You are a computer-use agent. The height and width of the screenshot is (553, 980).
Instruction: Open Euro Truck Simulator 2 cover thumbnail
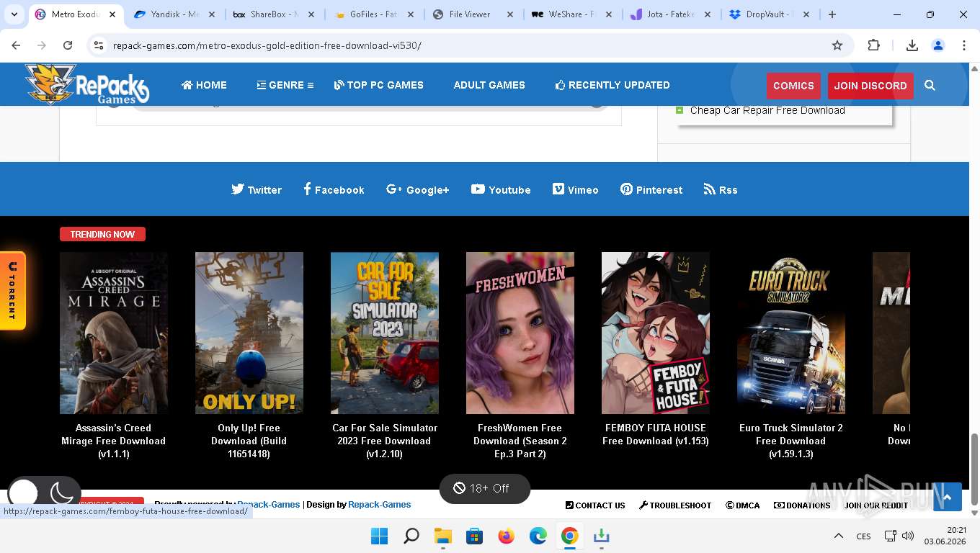point(791,333)
